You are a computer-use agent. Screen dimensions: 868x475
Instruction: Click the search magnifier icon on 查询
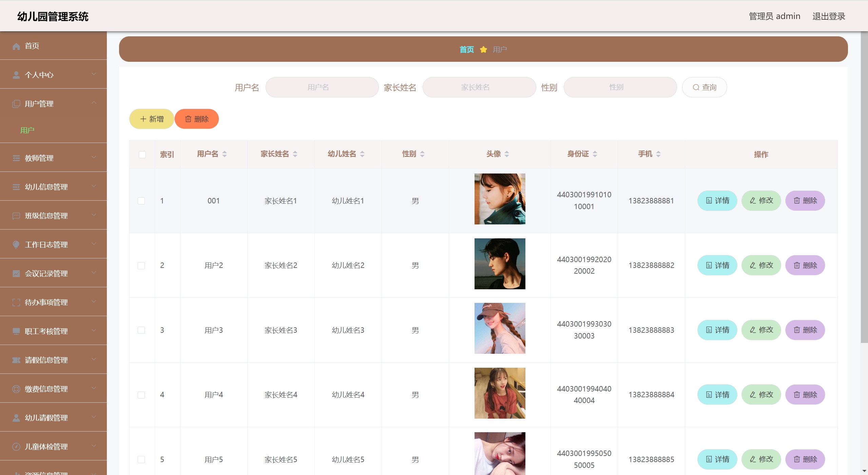(696, 88)
